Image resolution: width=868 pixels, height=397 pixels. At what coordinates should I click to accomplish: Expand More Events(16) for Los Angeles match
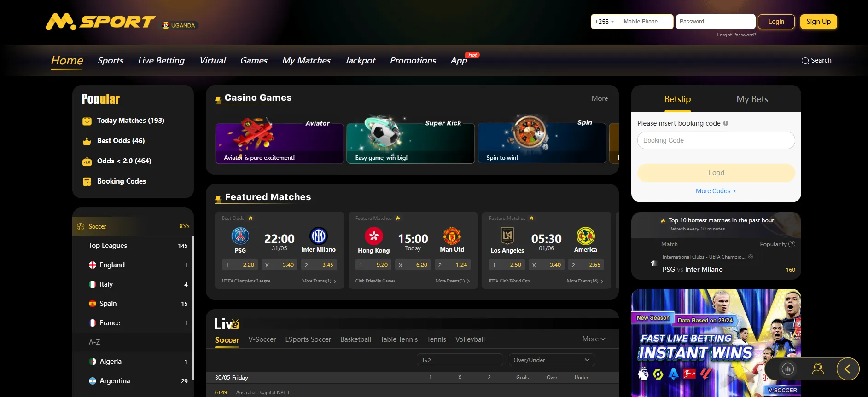click(585, 281)
